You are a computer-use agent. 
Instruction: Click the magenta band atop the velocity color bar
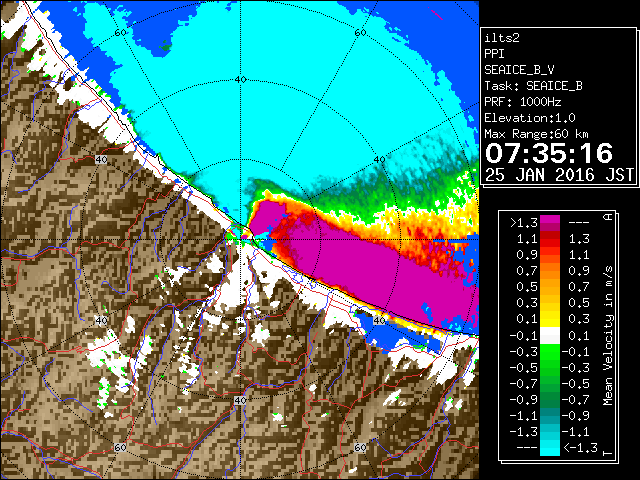pos(550,223)
